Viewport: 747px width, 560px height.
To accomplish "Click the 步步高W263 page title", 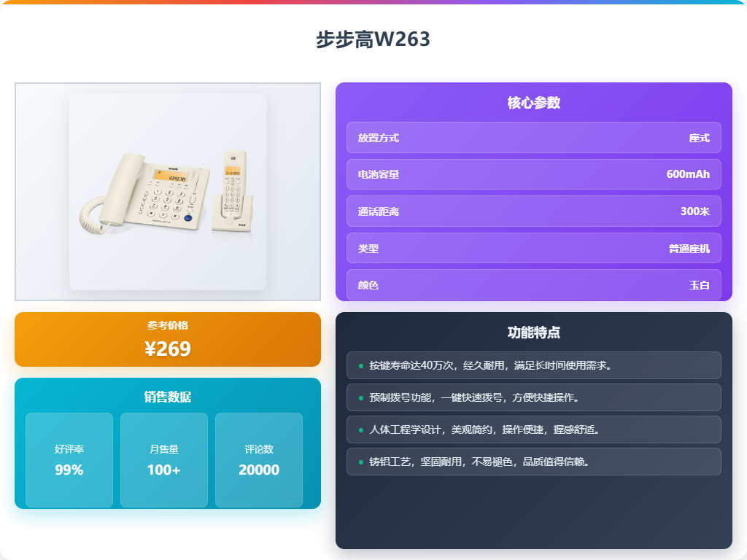I will point(373,39).
